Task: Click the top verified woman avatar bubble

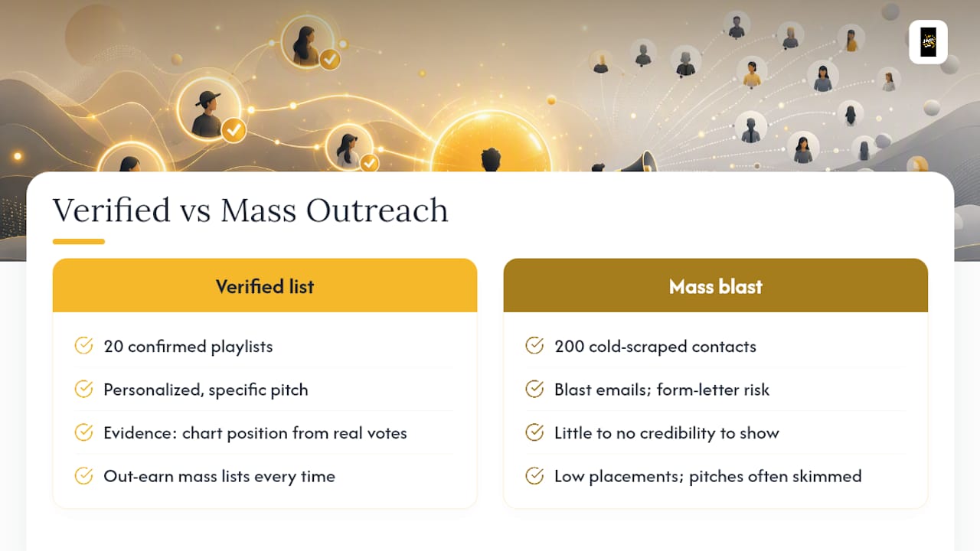Action: 306,42
